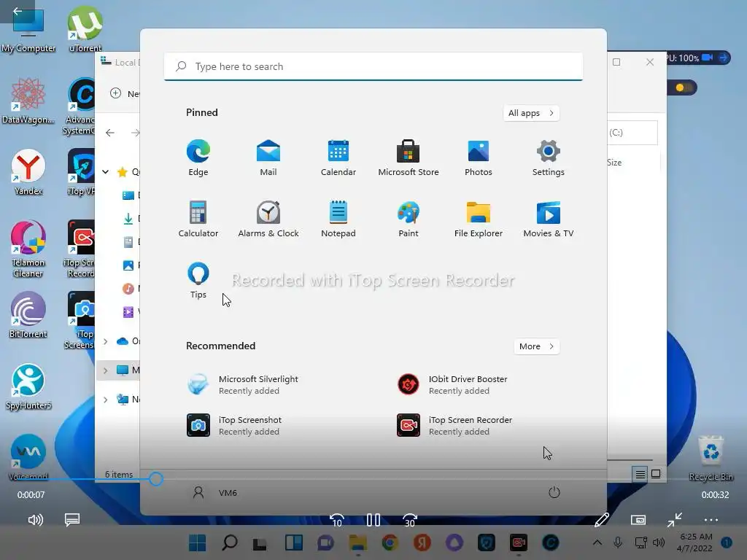Open the VM6 user account menu
Viewport: 747px width, 560px height.
[214, 492]
